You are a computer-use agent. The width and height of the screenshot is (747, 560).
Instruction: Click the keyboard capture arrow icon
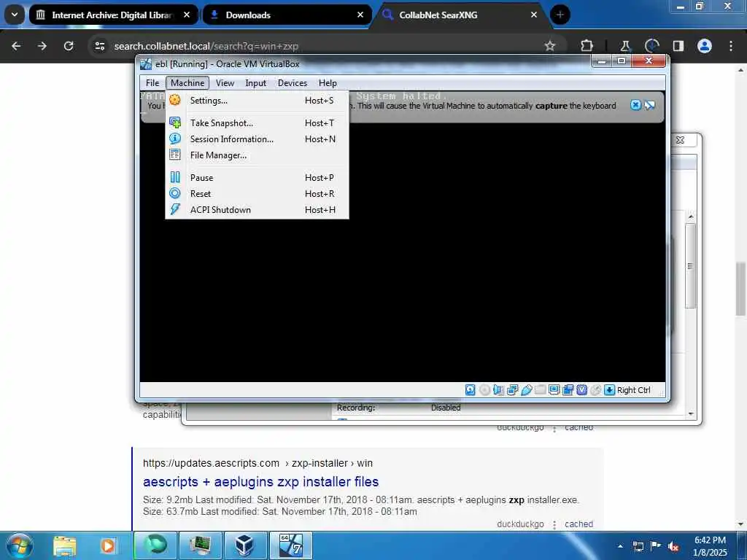[609, 390]
